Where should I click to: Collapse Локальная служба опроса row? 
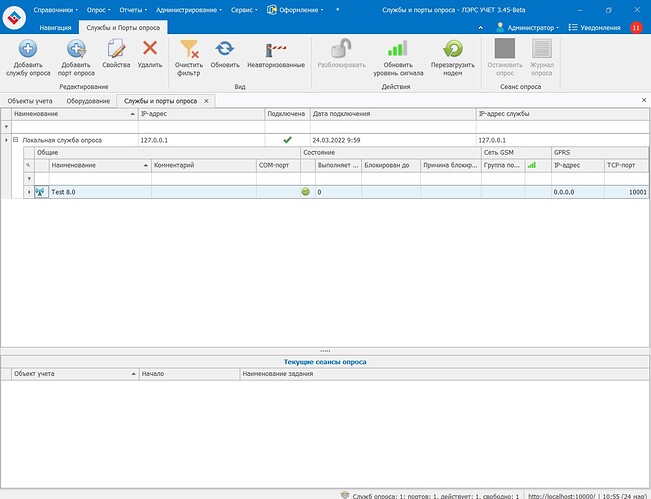click(x=16, y=140)
